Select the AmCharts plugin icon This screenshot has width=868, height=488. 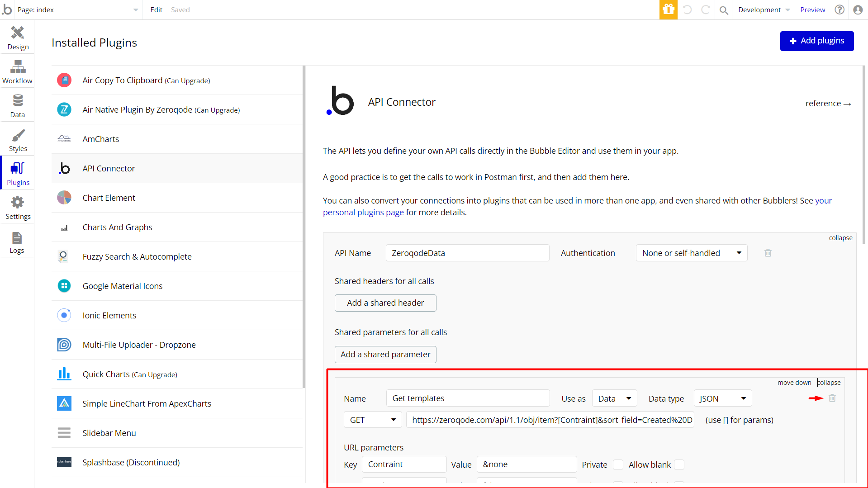(64, 139)
